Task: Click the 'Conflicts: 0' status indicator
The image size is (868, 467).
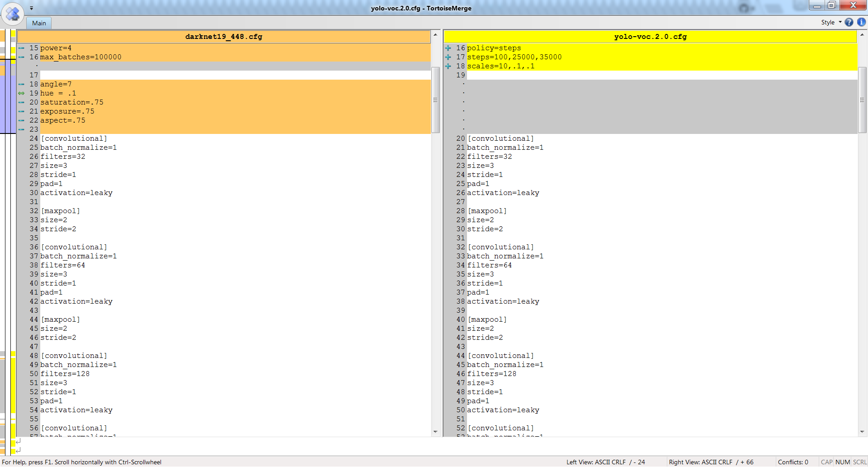Action: point(793,462)
